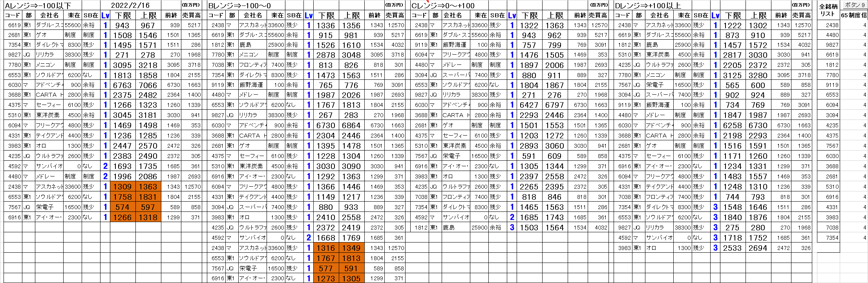This screenshot has width=868, height=283.
Task: Select D range 下限 value 3125
Action: (733, 75)
